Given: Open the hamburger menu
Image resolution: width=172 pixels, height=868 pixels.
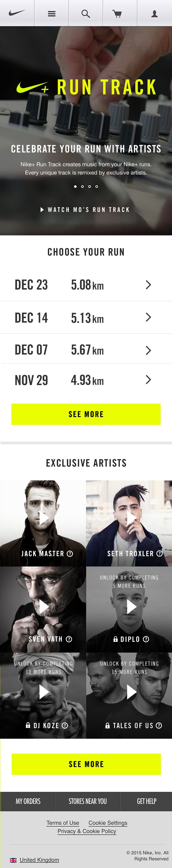Looking at the screenshot, I should pyautogui.click(x=52, y=14).
